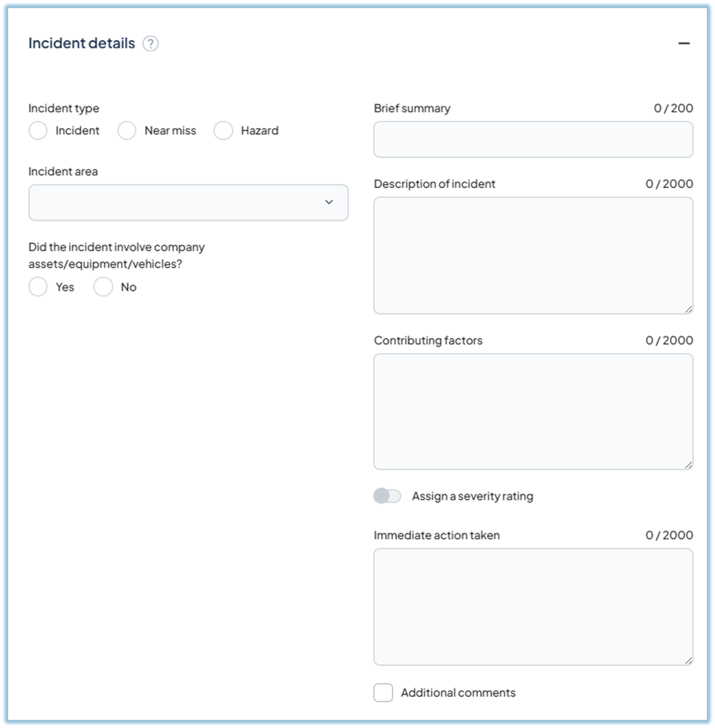Click the Contributing factors resize handle
The width and height of the screenshot is (715, 728).
coord(687,466)
